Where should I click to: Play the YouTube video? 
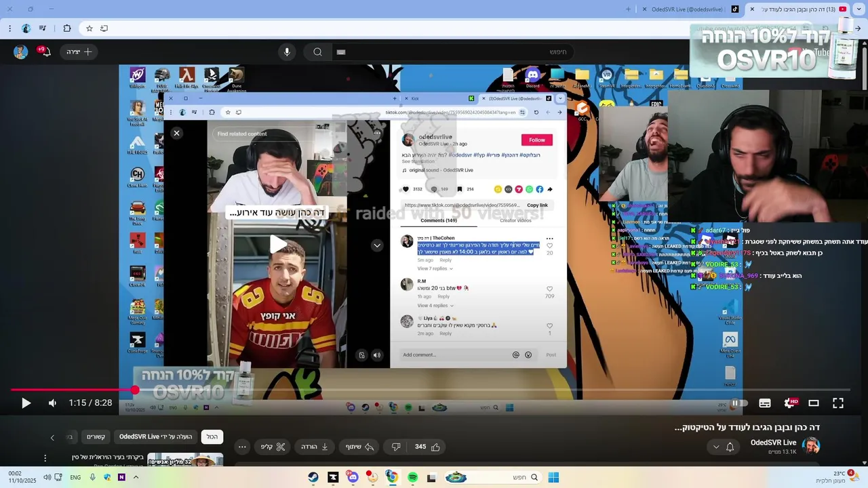click(26, 403)
